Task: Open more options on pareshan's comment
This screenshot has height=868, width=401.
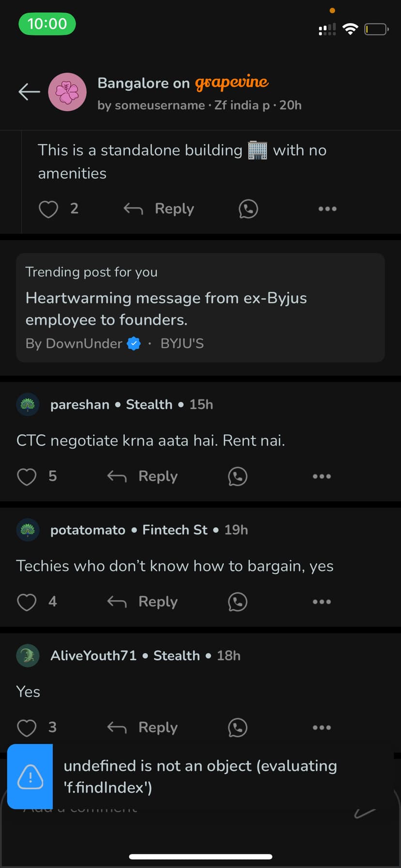Action: pyautogui.click(x=322, y=476)
